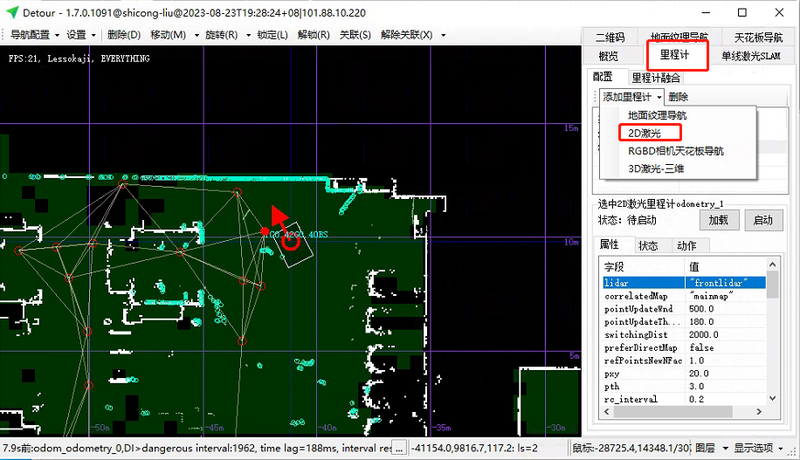Click the Detour app logo in title bar
800x460 pixels.
pyautogui.click(x=11, y=12)
